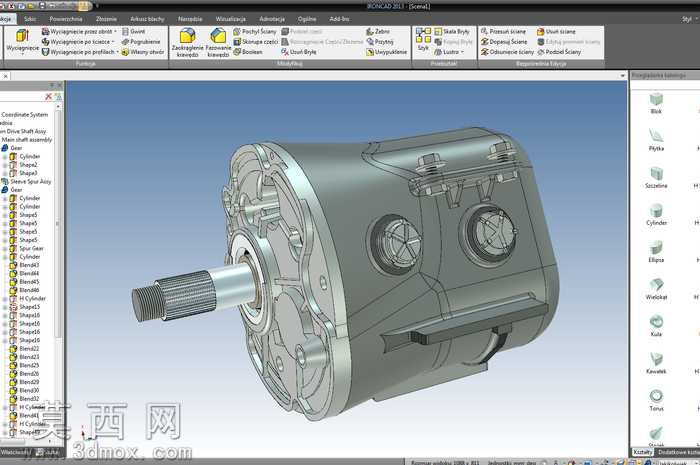Pick the Cylinder shape from catalog
This screenshot has height=465, width=700.
656,215
